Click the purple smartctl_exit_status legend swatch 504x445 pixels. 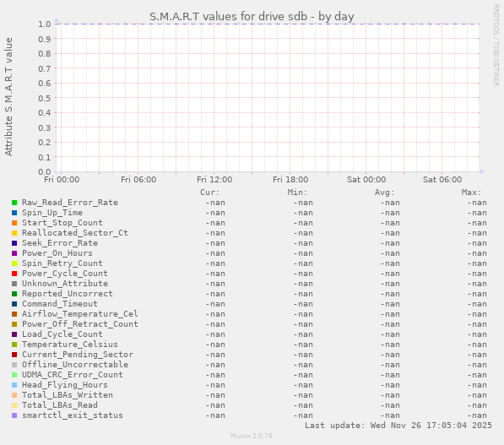[x=14, y=415]
